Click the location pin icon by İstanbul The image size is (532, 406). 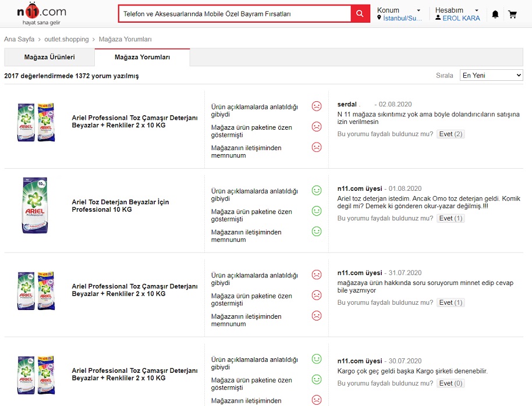379,17
